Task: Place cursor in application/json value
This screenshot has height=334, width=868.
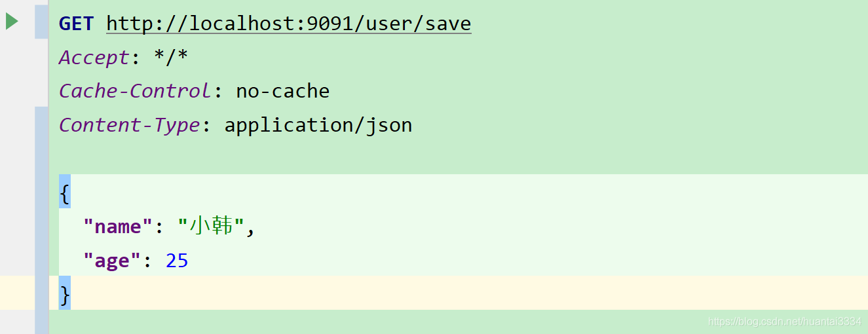Action: click(318, 124)
